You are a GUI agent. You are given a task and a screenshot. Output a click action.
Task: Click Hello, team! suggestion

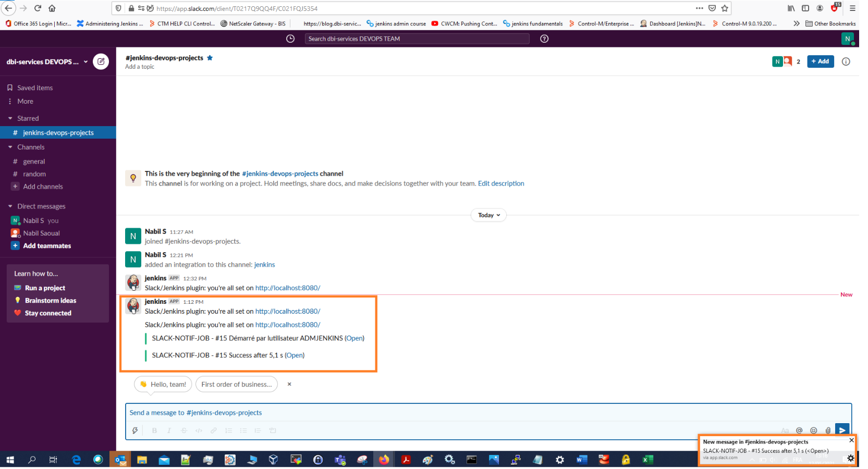[x=163, y=384]
